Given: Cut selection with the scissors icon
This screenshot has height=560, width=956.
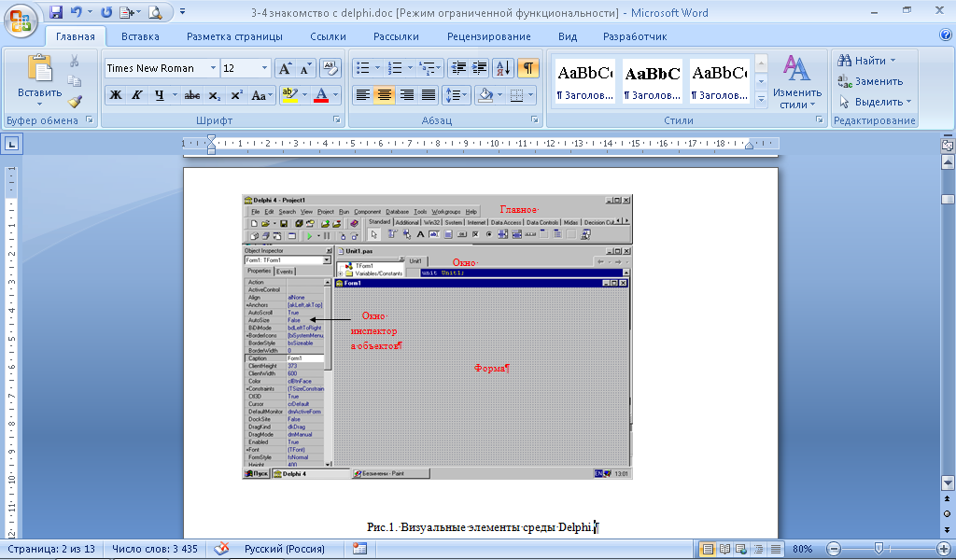Looking at the screenshot, I should [75, 61].
